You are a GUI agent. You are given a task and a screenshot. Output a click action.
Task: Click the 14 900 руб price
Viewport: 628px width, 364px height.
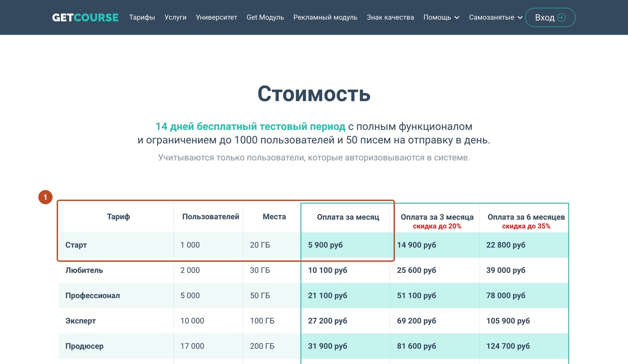(x=416, y=245)
